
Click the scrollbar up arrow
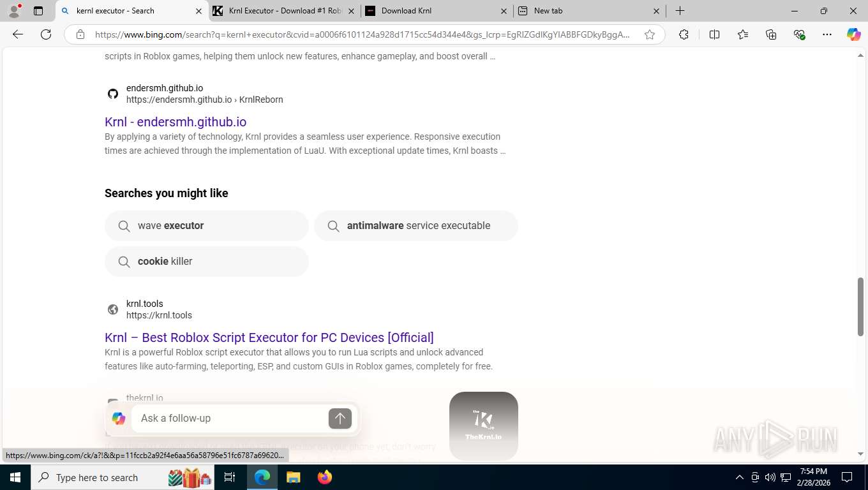pos(860,56)
